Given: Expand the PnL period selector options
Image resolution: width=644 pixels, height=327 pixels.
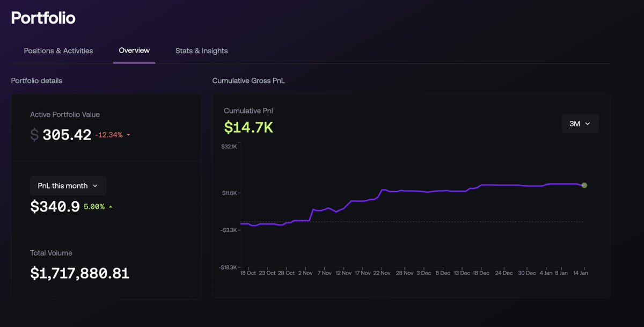Looking at the screenshot, I should click(68, 186).
